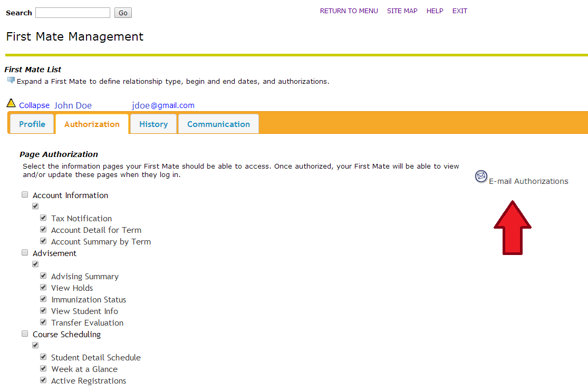Select the Authorization tab

point(92,124)
